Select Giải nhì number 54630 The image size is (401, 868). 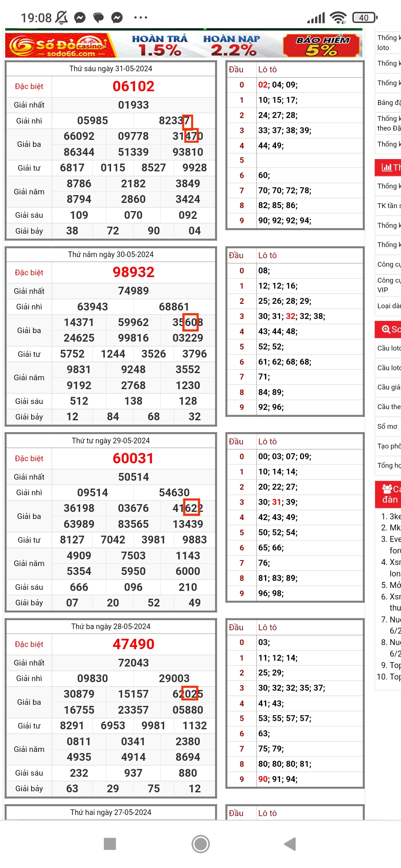tap(175, 493)
